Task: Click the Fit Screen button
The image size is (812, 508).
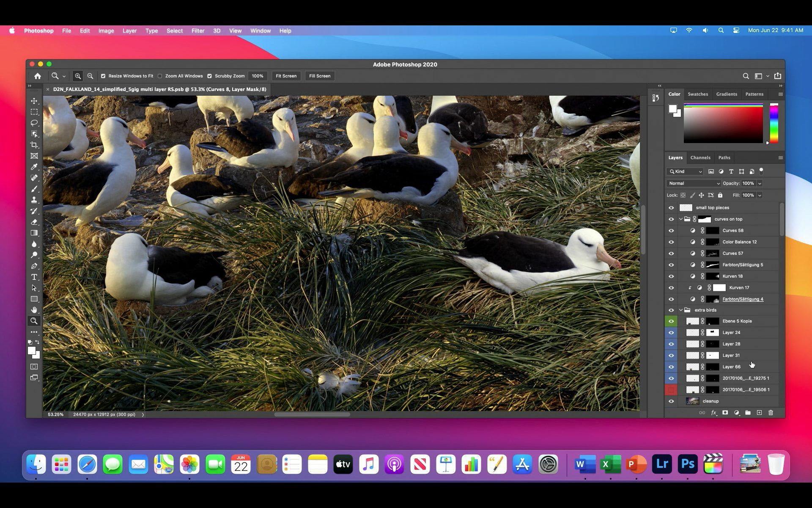Action: click(x=286, y=76)
